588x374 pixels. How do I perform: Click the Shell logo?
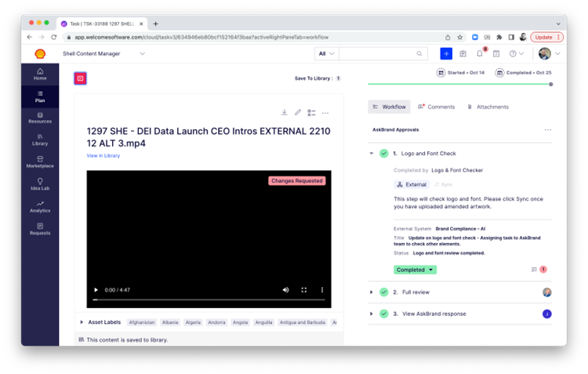40,53
